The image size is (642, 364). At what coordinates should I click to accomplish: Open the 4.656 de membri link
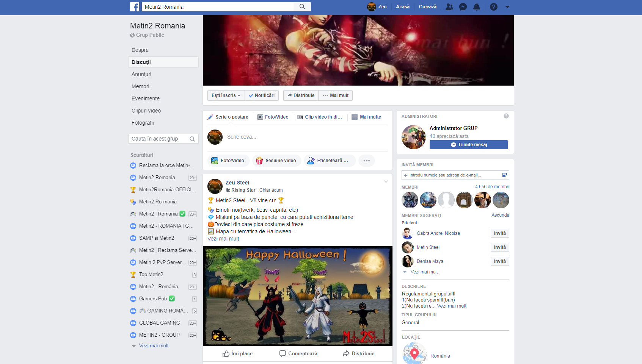(x=492, y=187)
